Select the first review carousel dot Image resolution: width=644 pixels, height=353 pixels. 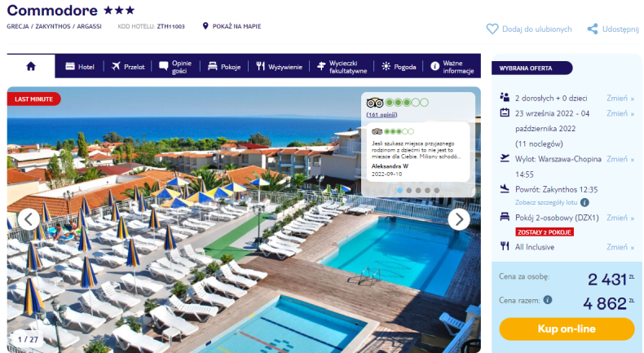(399, 190)
